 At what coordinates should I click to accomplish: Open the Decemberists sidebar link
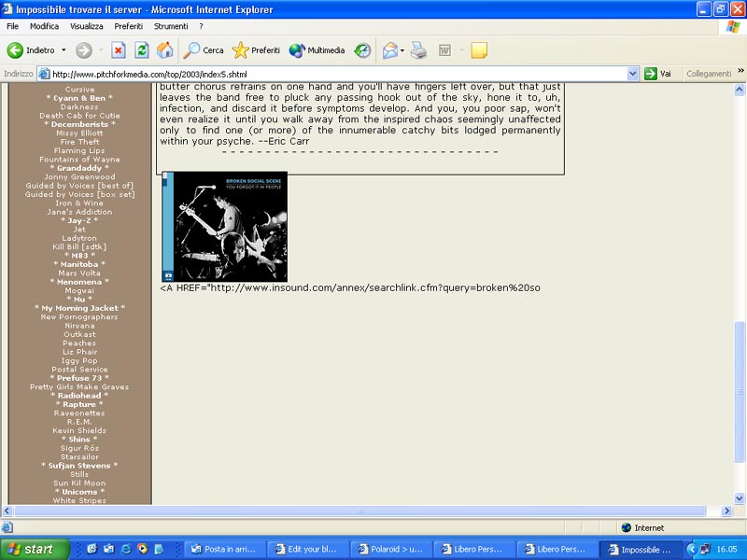tap(79, 124)
